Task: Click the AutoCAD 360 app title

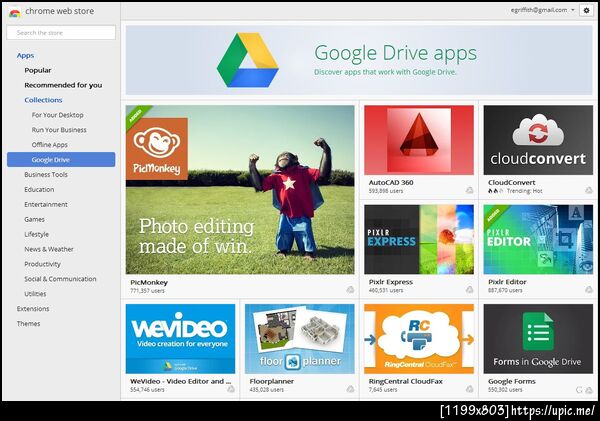Action: (391, 183)
